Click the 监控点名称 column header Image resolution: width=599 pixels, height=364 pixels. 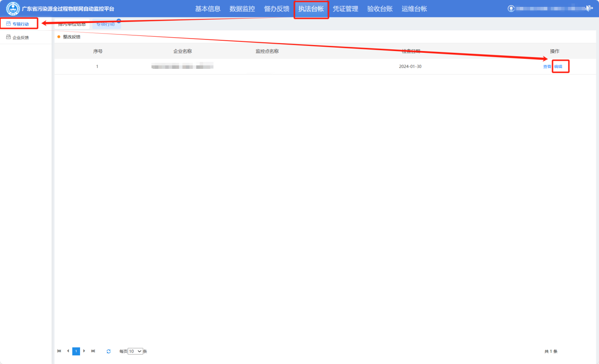[267, 51]
